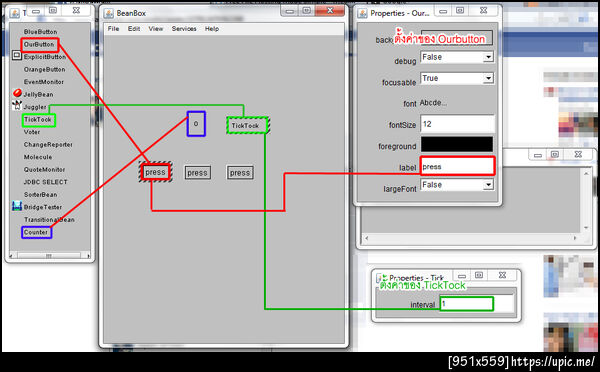Select Molecule in the ToolBox list
The image size is (600, 372).
(x=38, y=157)
